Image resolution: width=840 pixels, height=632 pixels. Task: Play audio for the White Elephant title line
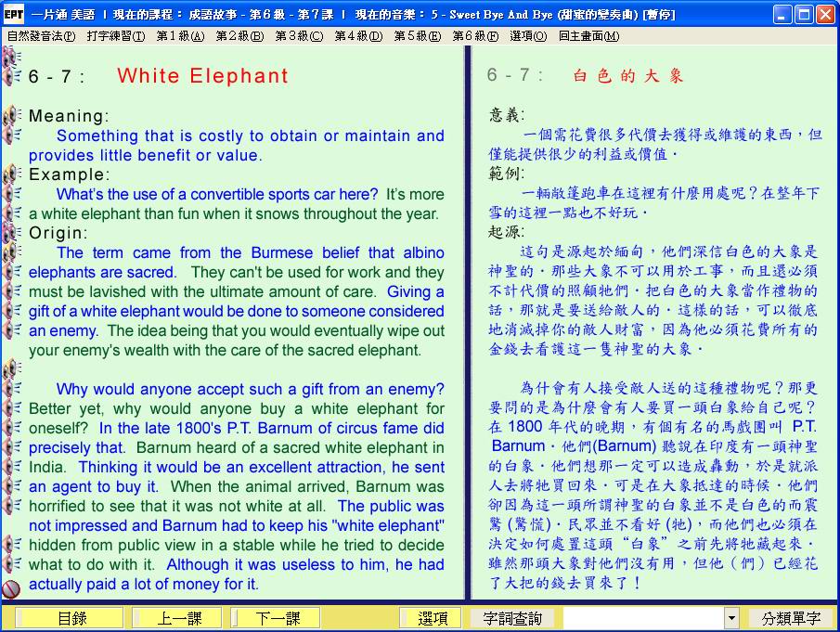(12, 76)
